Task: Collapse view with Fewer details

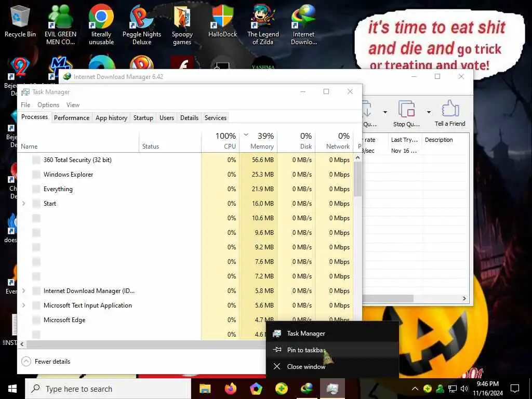Action: (x=46, y=362)
